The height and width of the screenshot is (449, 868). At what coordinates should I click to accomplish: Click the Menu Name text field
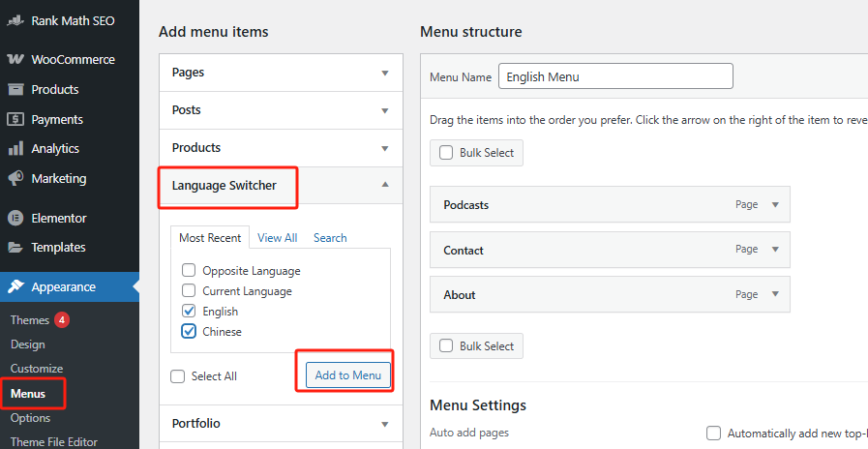click(615, 76)
